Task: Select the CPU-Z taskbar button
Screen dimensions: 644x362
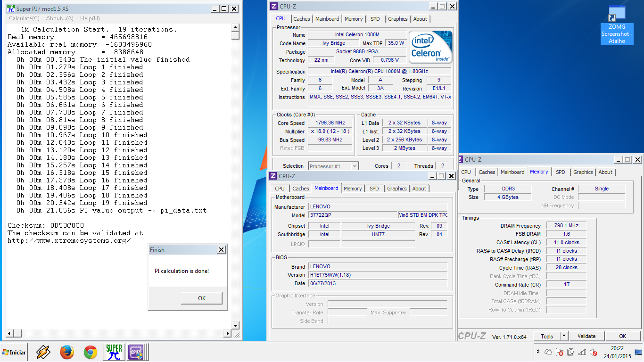Action: point(136,352)
